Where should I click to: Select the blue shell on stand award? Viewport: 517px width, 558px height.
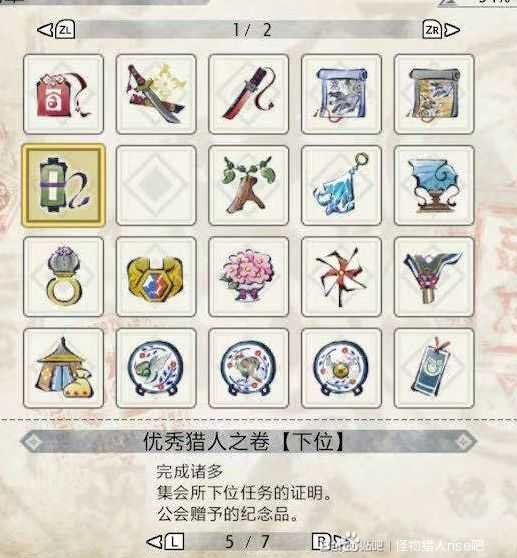434,185
